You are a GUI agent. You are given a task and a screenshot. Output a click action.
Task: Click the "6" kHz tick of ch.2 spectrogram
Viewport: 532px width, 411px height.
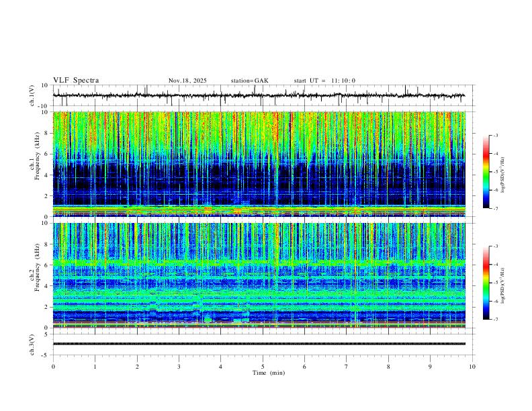[46, 265]
